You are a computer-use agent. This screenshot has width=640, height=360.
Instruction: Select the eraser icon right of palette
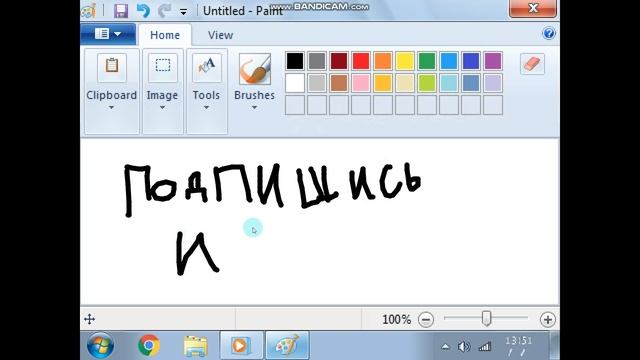point(532,64)
